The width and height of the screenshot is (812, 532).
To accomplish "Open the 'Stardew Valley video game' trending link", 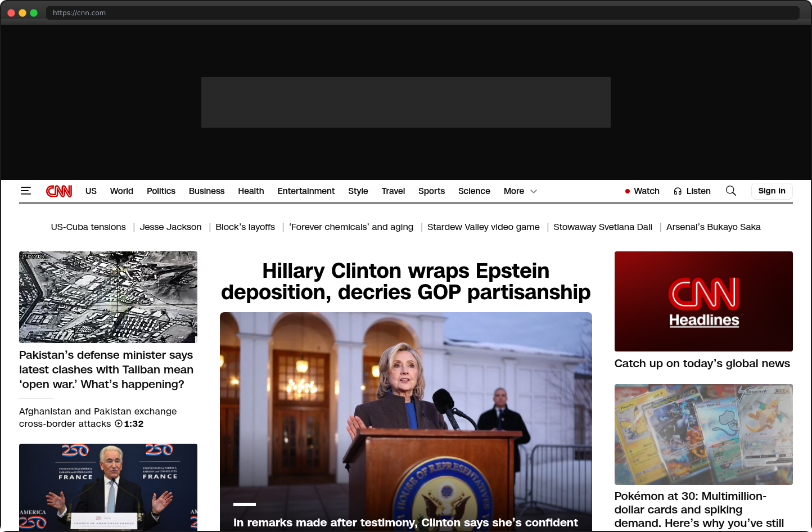I will (x=483, y=227).
